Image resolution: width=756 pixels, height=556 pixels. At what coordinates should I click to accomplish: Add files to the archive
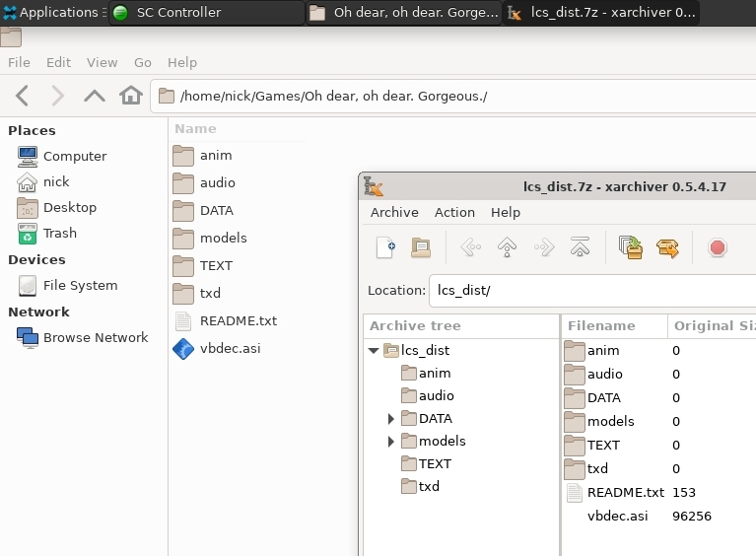[x=631, y=247]
